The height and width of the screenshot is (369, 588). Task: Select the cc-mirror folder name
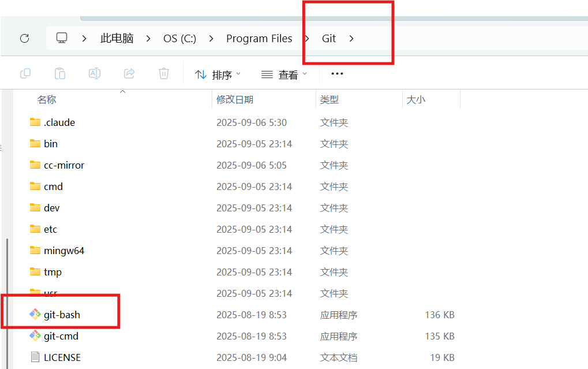tap(64, 165)
